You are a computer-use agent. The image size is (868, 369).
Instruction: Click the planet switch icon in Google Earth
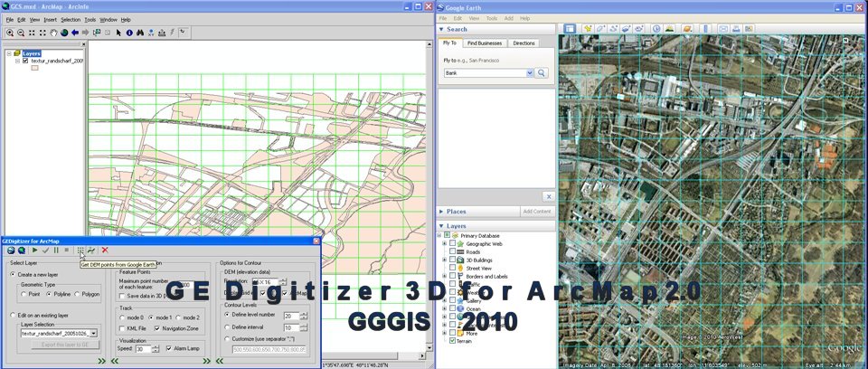coord(687,28)
